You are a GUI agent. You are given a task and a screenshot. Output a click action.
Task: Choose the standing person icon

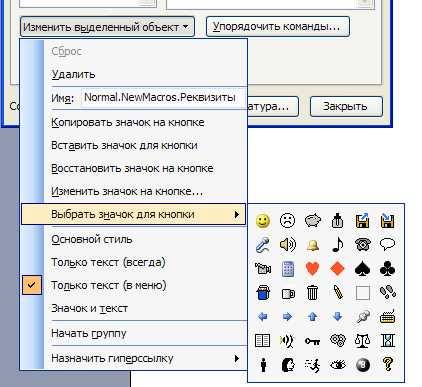point(263,365)
